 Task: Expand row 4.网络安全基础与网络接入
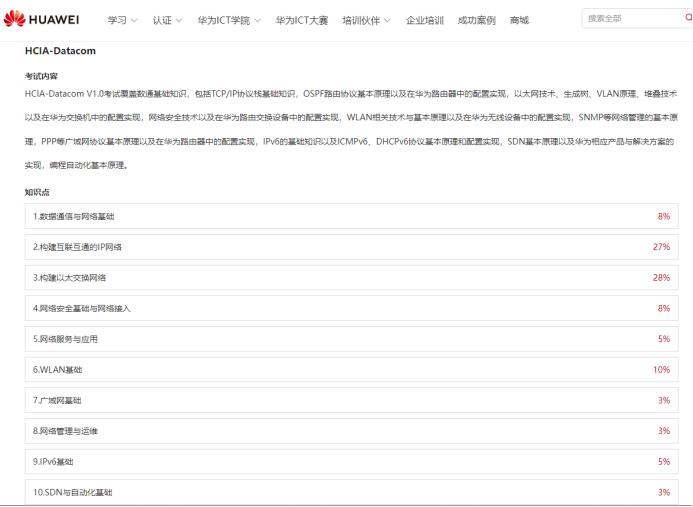[x=351, y=308]
